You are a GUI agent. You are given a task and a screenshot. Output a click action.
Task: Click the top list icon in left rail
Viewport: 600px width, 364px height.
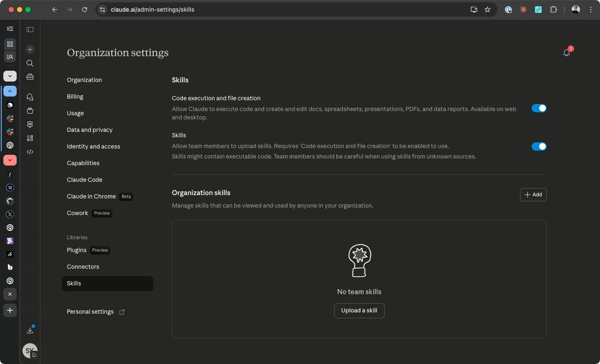pos(10,29)
